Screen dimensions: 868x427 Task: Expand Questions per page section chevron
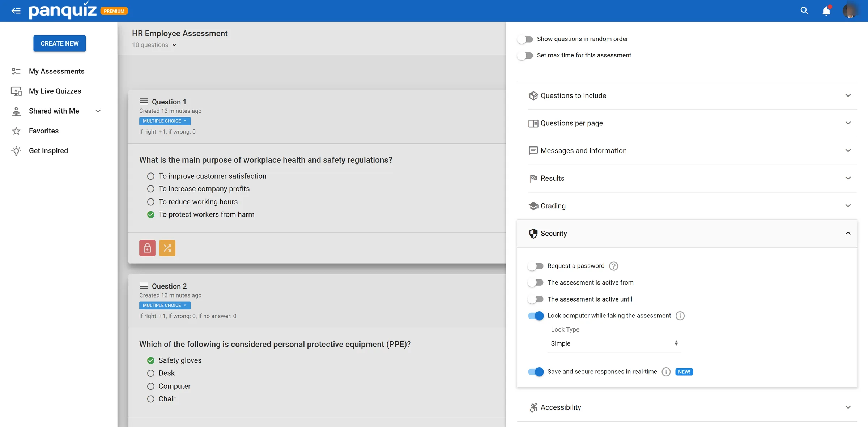848,123
